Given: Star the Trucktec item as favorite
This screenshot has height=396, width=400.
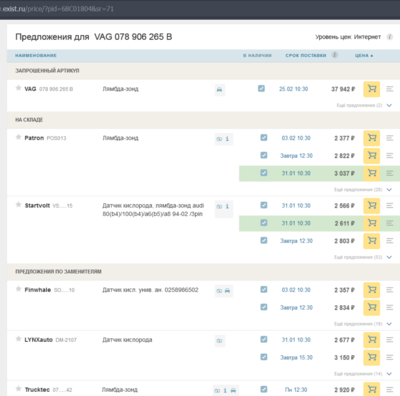Looking at the screenshot, I should 18,389.
